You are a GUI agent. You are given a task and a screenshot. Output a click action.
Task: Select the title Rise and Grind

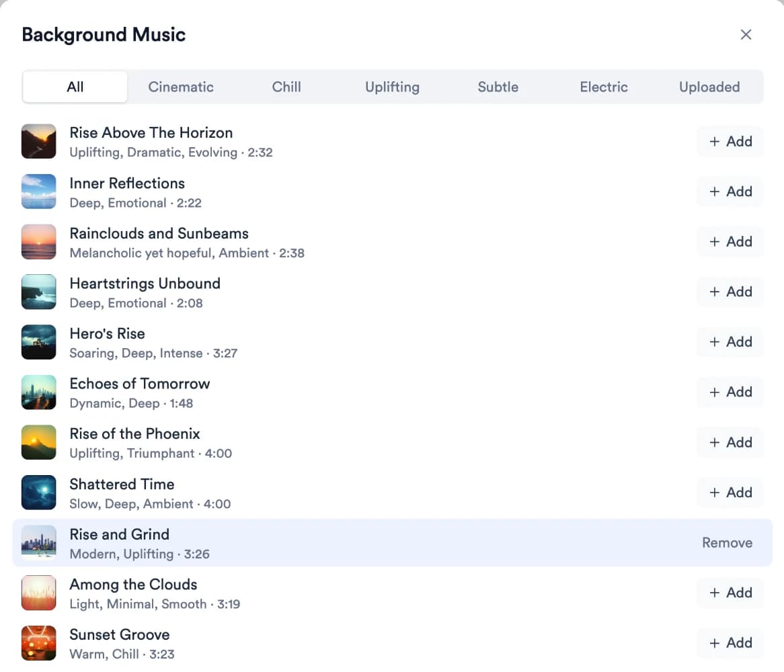[x=120, y=534]
